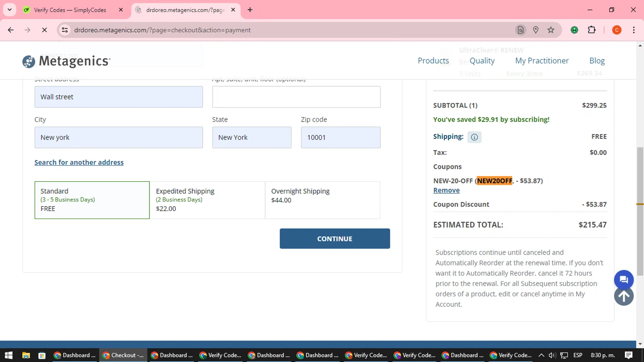
Task: Open the green extension icon
Action: [574, 30]
